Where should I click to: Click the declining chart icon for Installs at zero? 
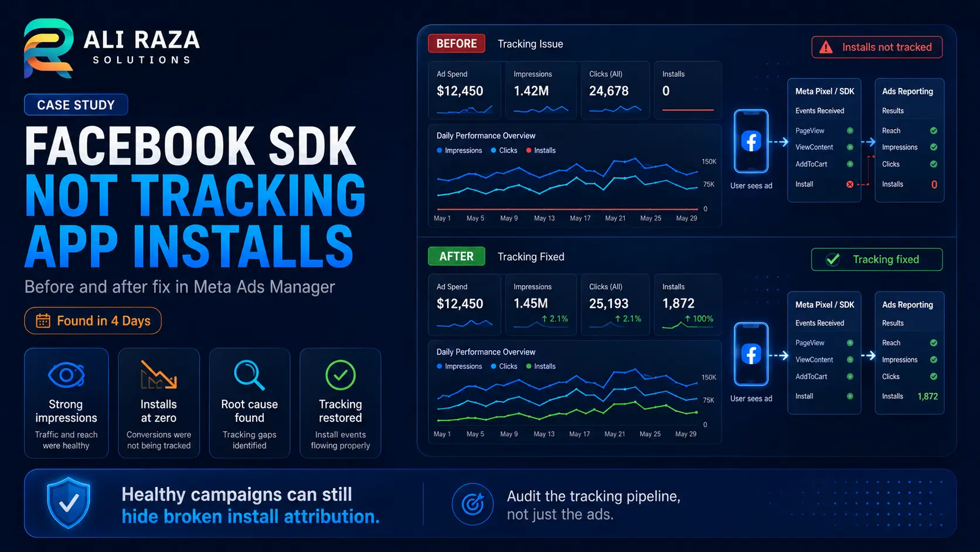158,375
